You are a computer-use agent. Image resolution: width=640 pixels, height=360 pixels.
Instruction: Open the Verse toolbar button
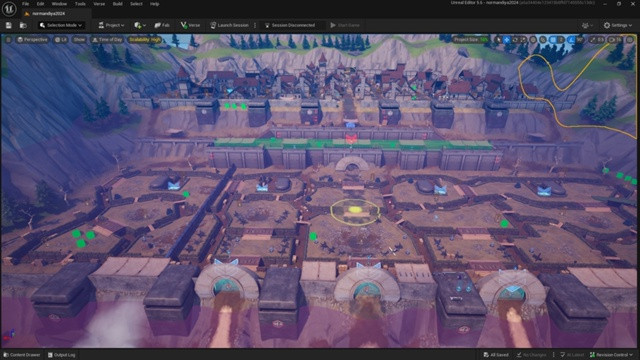[190, 25]
